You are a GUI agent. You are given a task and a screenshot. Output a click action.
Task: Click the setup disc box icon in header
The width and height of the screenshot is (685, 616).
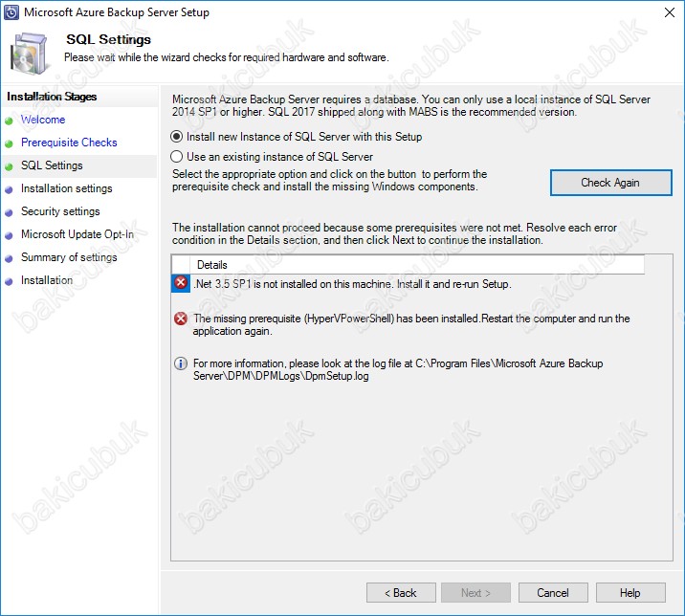click(x=30, y=54)
